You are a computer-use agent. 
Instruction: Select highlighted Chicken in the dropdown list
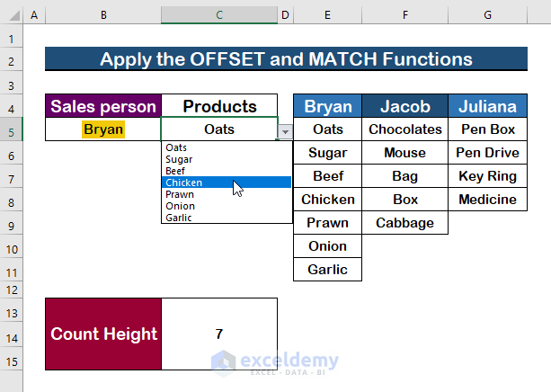227,183
